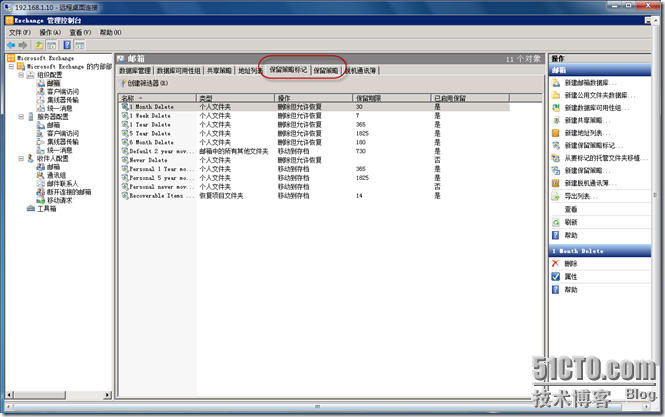The width and height of the screenshot is (665, 417).
Task: Click the 新建公用文件夹数据库 folder icon
Action: click(556, 95)
